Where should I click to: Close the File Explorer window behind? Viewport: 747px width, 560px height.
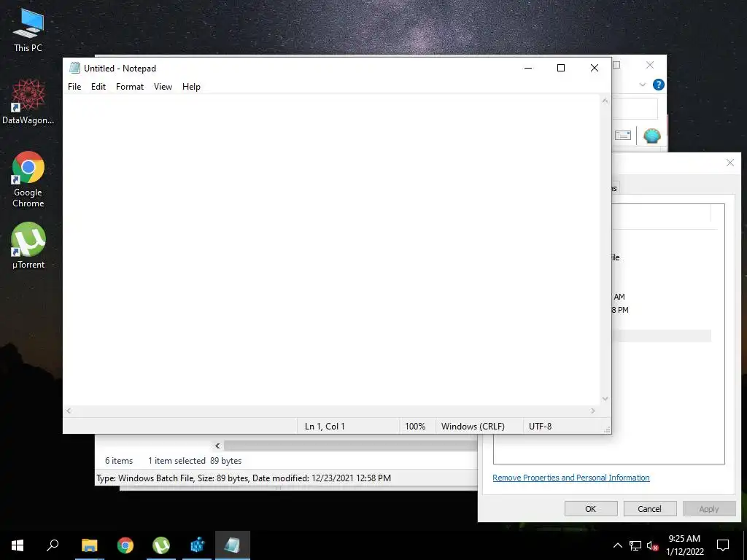(x=650, y=65)
